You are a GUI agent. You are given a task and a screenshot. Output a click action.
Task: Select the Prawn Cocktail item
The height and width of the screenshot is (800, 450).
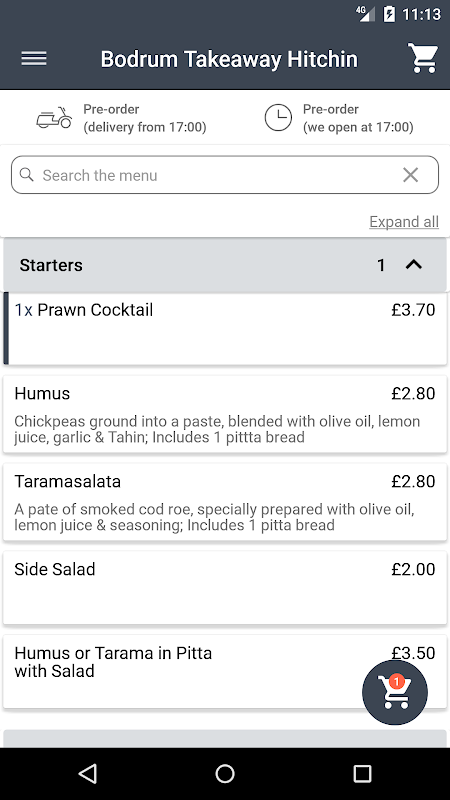[225, 328]
